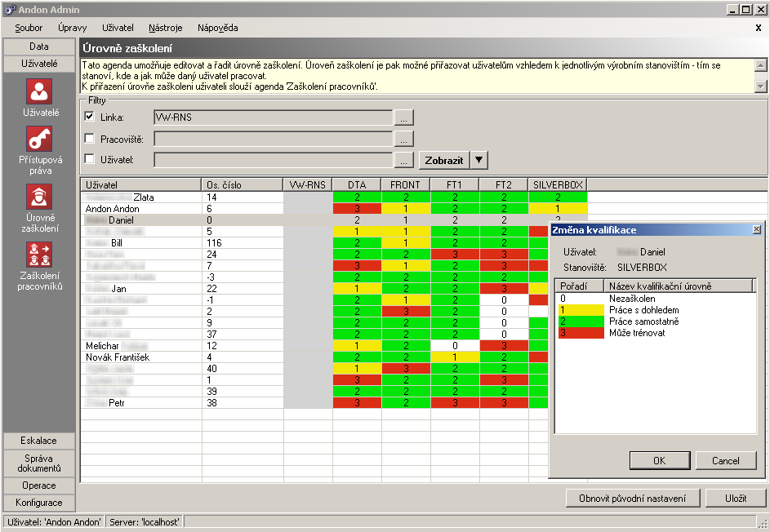Click the Uložit button
The height and width of the screenshot is (532, 770).
click(736, 498)
